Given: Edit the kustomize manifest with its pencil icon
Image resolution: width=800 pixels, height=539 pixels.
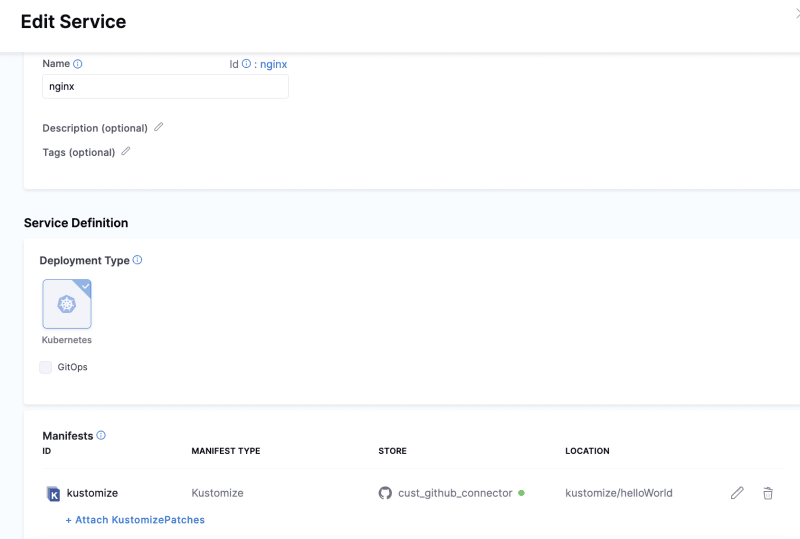Looking at the screenshot, I should coord(737,493).
